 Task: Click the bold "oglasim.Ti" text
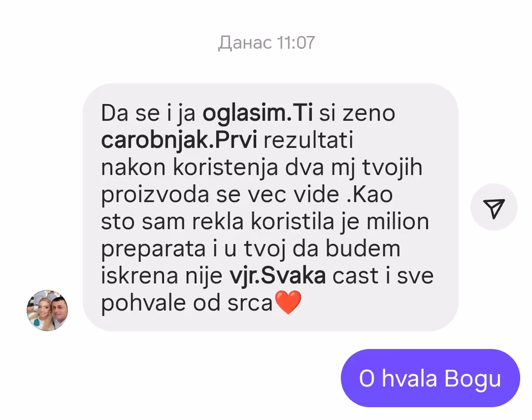(258, 113)
